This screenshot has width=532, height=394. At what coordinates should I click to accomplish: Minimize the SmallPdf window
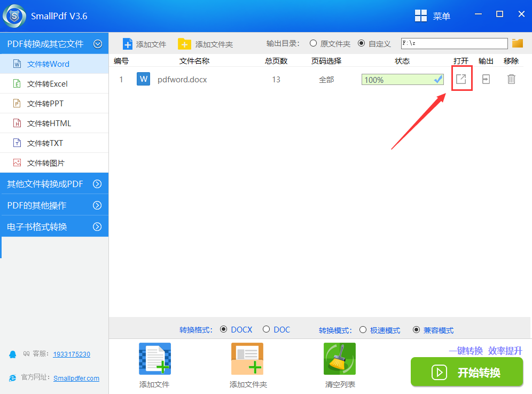point(479,14)
